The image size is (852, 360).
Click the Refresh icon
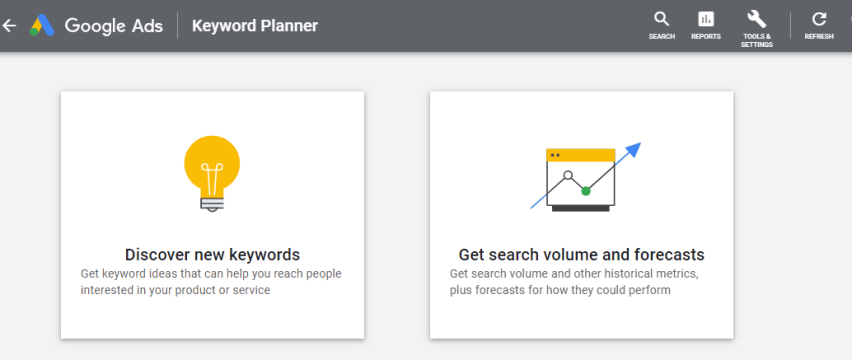(819, 20)
